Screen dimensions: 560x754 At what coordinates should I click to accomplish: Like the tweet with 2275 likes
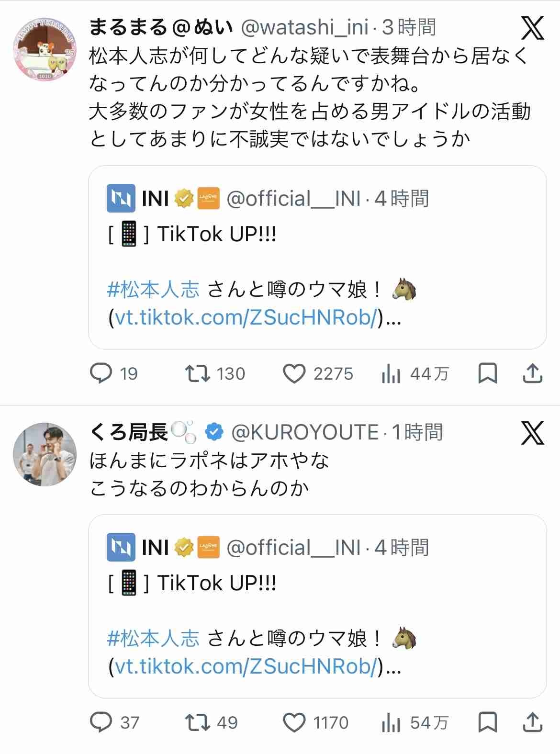294,373
